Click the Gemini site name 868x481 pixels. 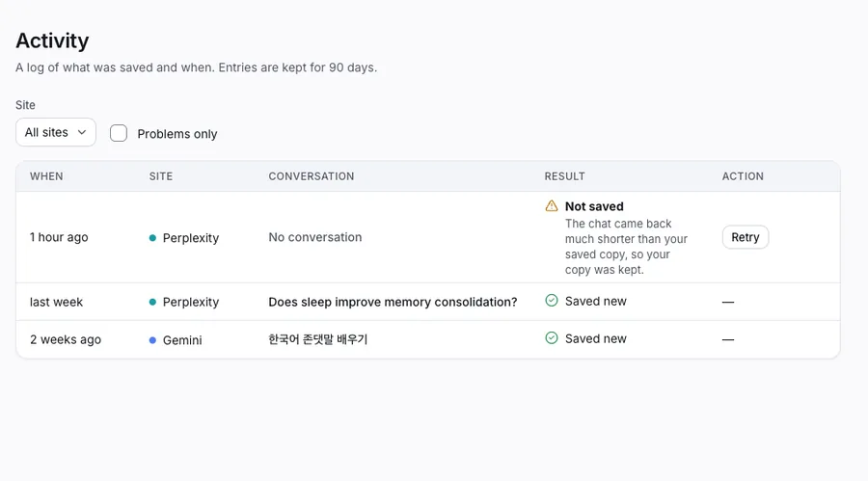pyautogui.click(x=182, y=340)
